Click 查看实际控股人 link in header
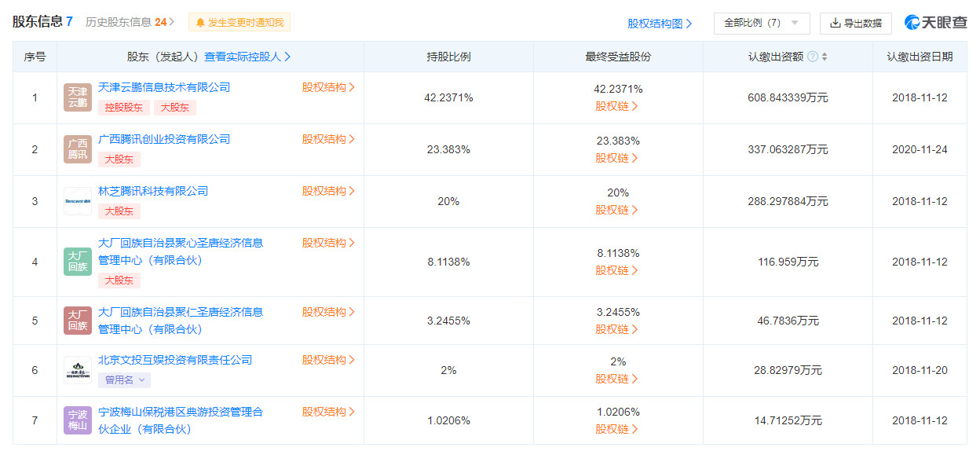 pyautogui.click(x=247, y=57)
